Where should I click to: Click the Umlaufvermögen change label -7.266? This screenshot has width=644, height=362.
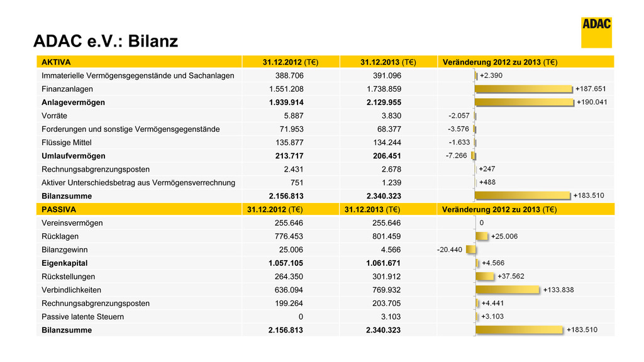(x=457, y=156)
